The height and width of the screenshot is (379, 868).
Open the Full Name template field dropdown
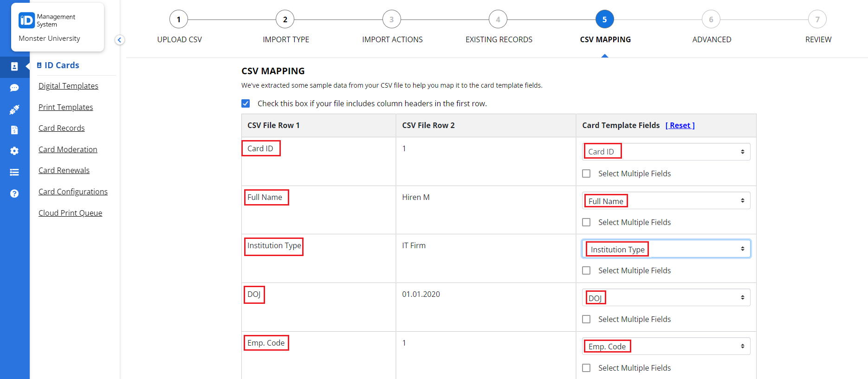pos(666,200)
